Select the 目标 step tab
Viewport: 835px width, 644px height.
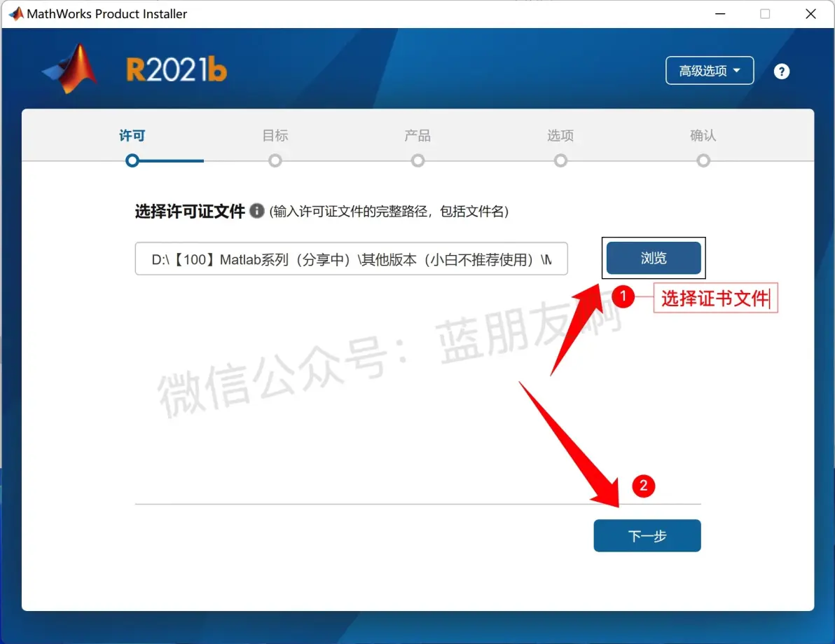click(275, 135)
